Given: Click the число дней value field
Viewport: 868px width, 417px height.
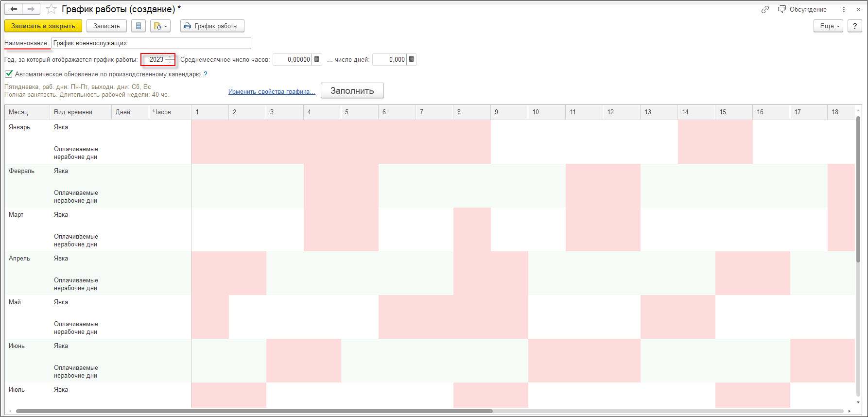Looking at the screenshot, I should pyautogui.click(x=390, y=59).
